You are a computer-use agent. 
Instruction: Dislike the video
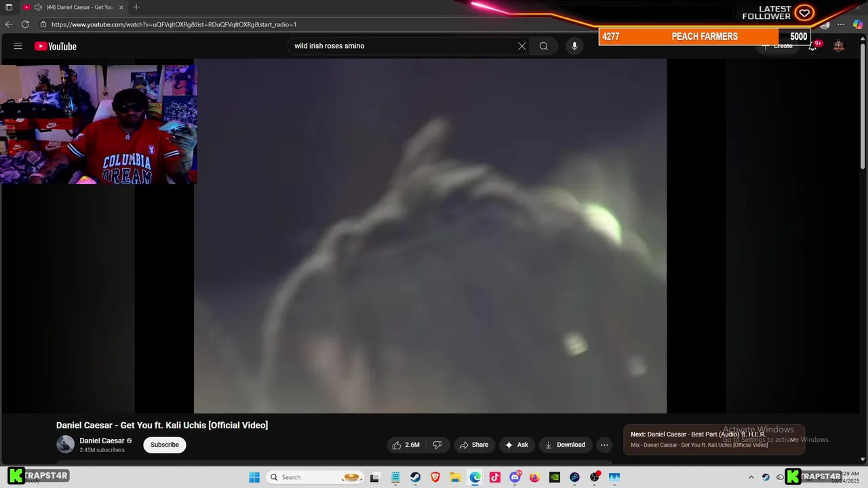click(437, 445)
